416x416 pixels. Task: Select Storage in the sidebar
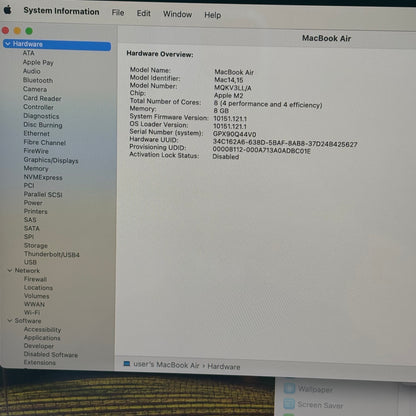point(36,245)
